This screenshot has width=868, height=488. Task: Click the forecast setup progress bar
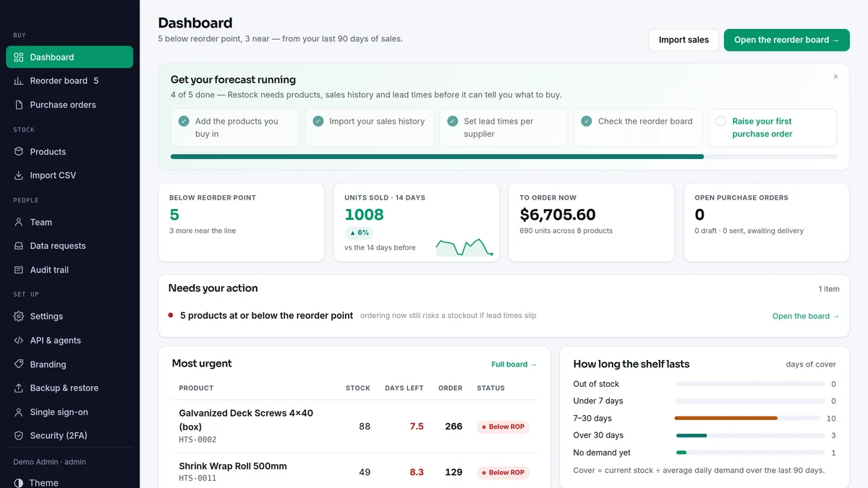504,156
